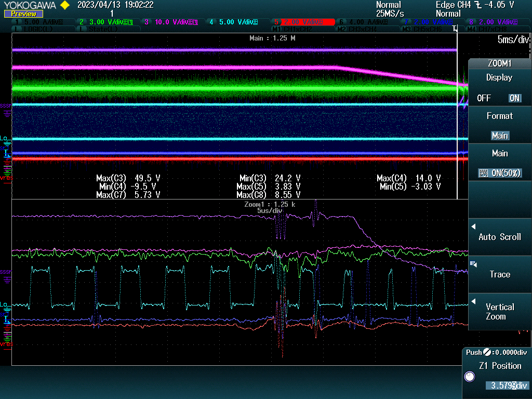Click the ZOOM1 menu title
532x399 pixels.
click(500, 63)
